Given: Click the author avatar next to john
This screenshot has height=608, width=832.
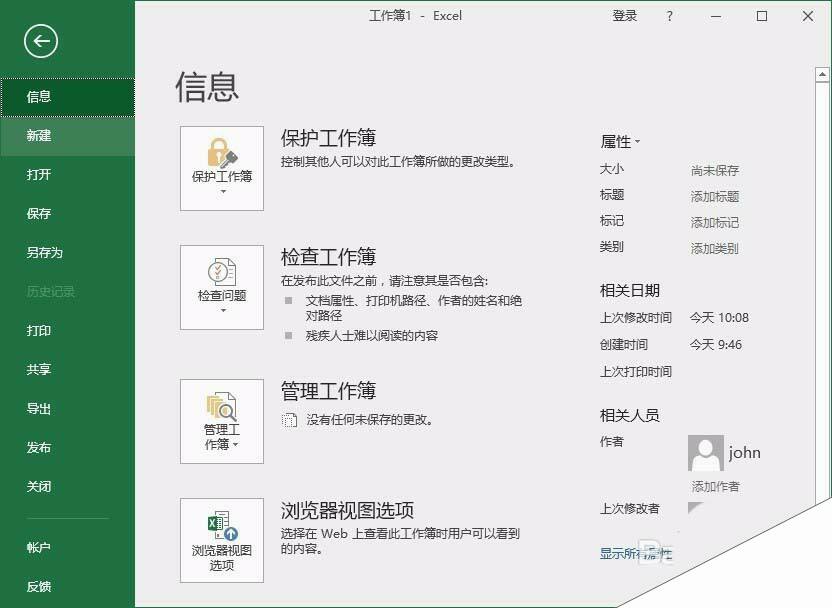Looking at the screenshot, I should coord(706,453).
